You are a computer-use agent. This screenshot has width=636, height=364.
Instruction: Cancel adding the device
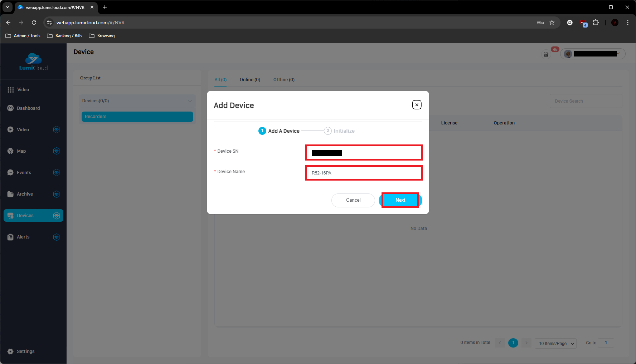click(353, 200)
